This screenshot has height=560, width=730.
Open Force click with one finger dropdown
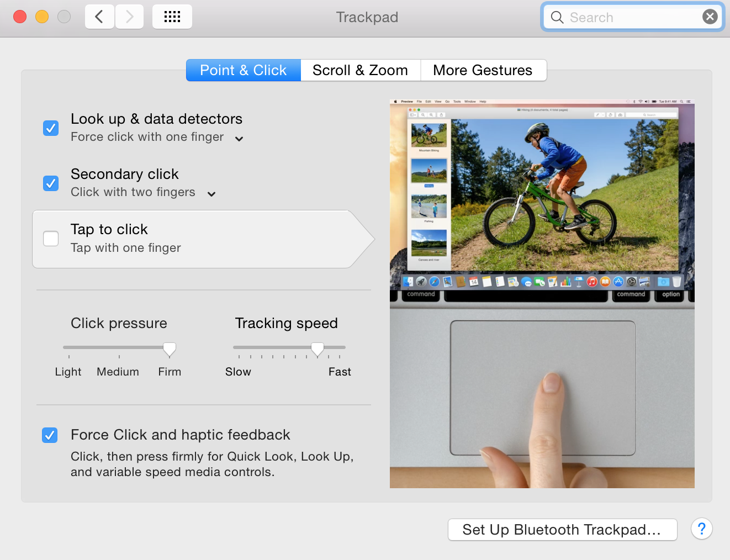(x=157, y=137)
